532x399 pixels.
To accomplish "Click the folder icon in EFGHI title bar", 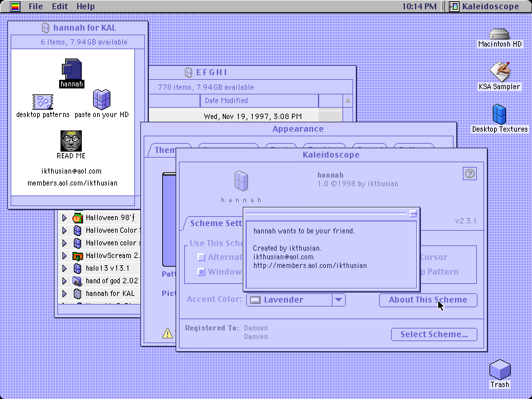I will (x=188, y=72).
